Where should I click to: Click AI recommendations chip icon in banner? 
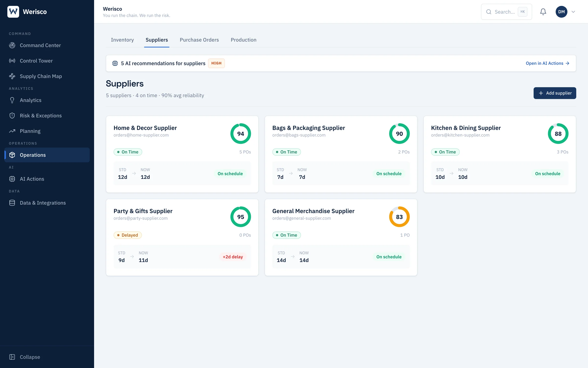[x=115, y=63]
